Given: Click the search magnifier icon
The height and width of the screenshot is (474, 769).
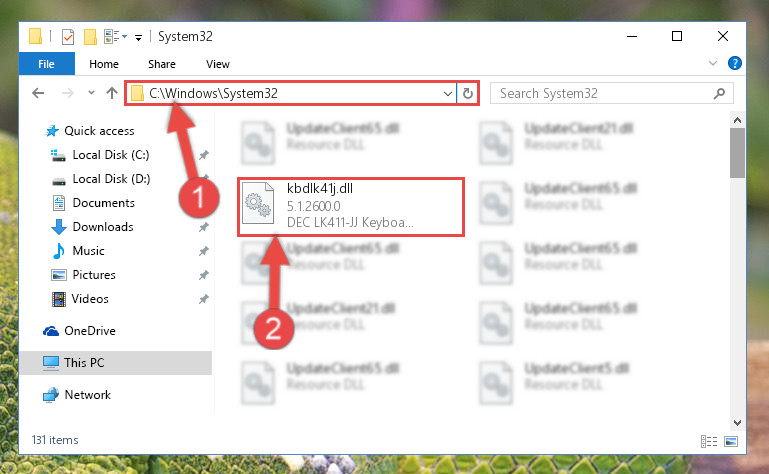Looking at the screenshot, I should pyautogui.click(x=719, y=93).
